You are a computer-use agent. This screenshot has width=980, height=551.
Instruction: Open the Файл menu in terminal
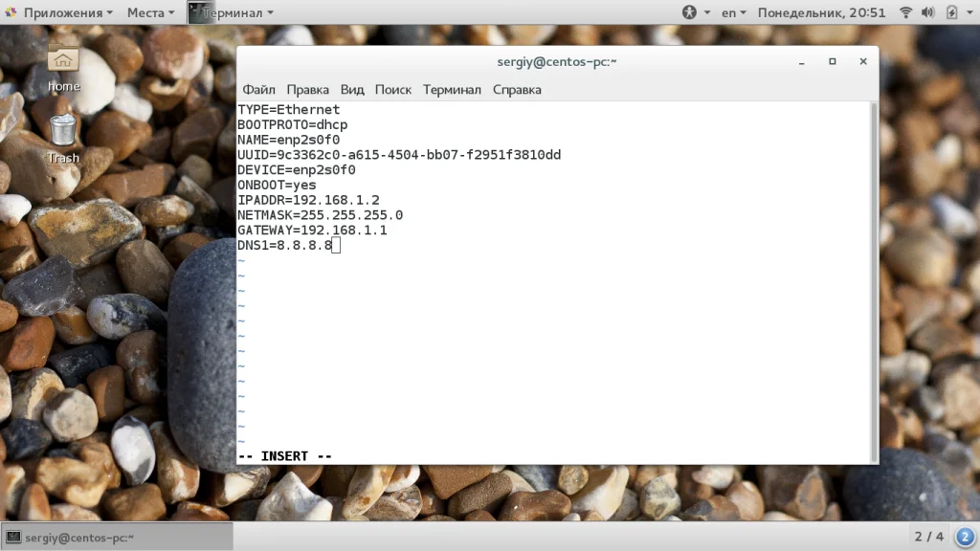point(258,90)
